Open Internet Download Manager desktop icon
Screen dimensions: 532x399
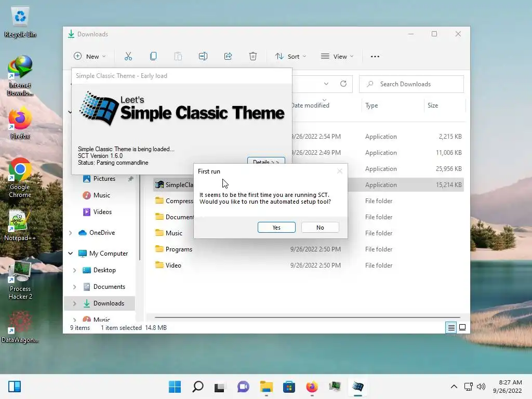coord(20,76)
